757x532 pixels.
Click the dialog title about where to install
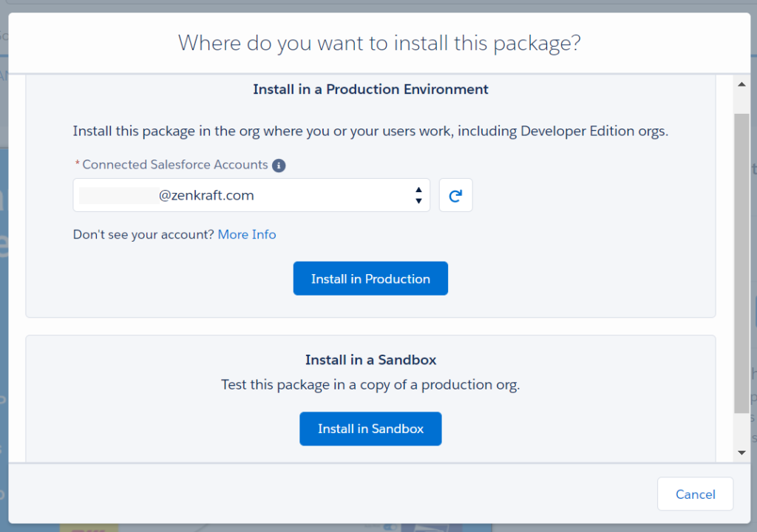point(378,43)
